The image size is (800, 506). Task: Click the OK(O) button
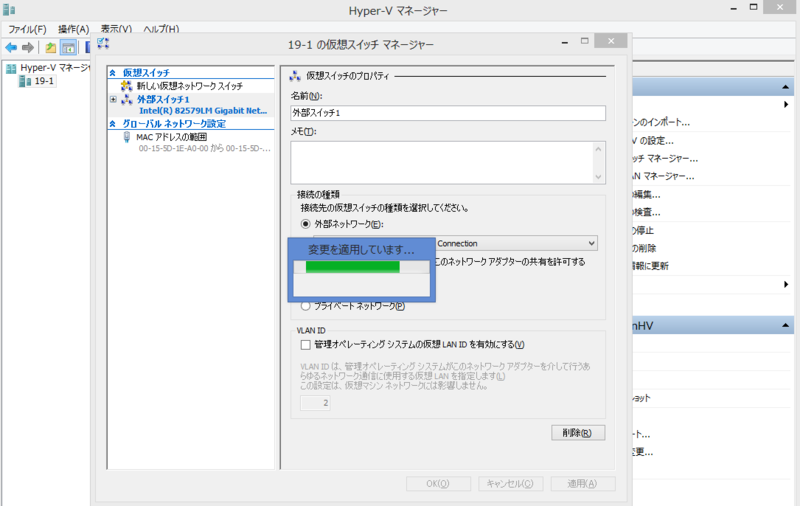[438, 484]
